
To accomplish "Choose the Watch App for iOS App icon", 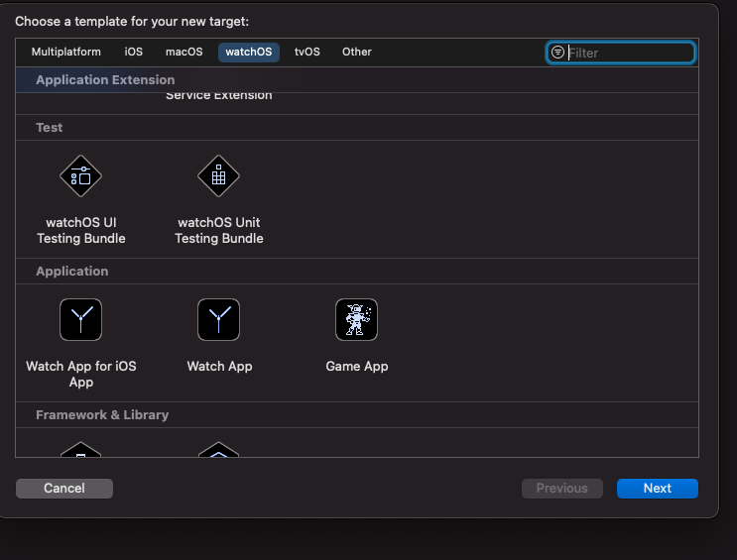I will click(x=81, y=319).
